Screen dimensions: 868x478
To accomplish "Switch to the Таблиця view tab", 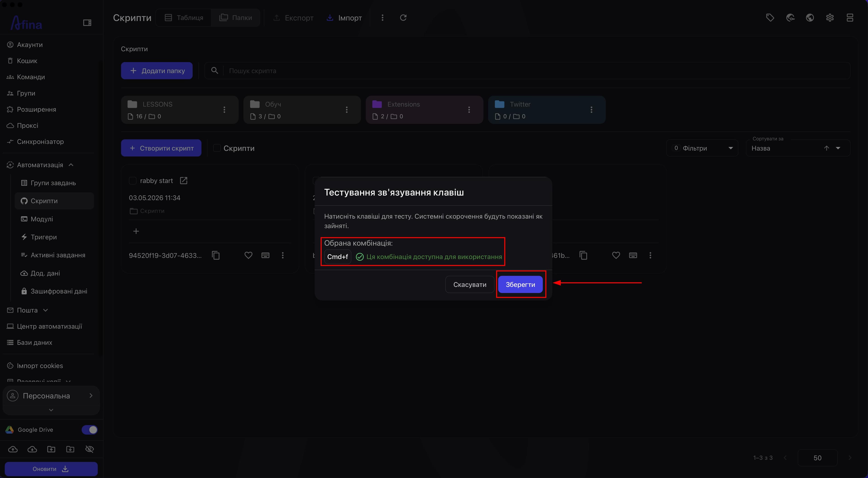I will pos(184,18).
